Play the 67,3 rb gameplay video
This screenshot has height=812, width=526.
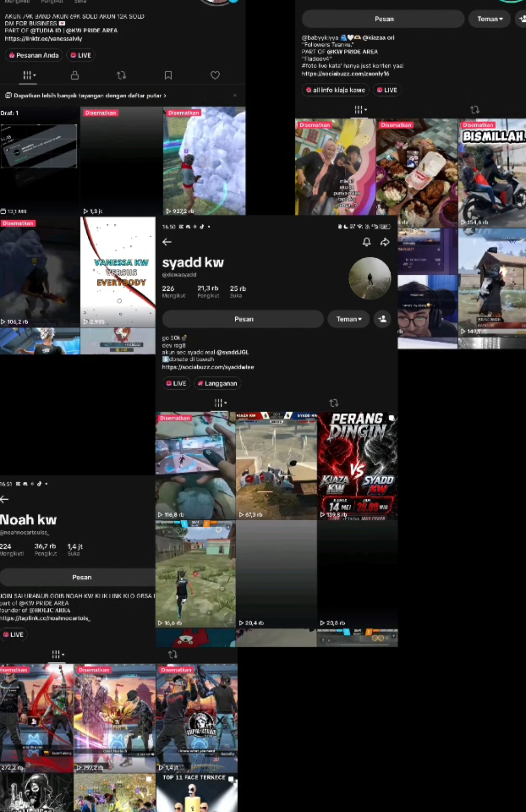(276, 466)
